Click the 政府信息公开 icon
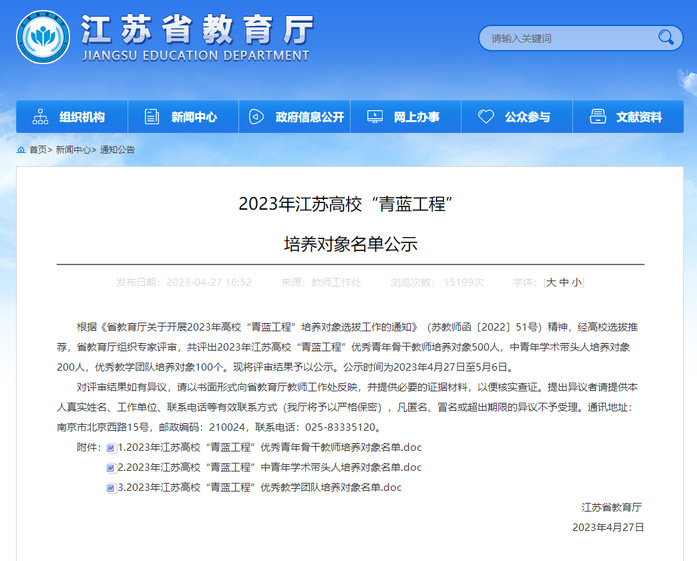 tap(257, 117)
